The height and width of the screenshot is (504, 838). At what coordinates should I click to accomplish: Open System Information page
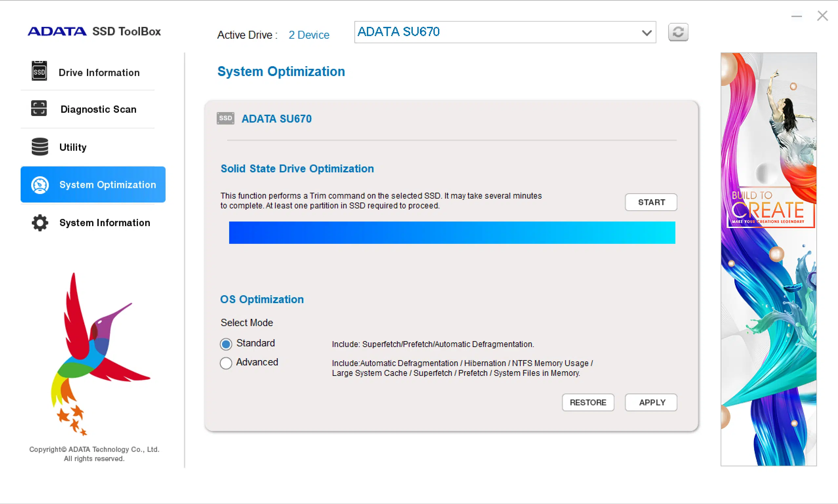(88, 223)
